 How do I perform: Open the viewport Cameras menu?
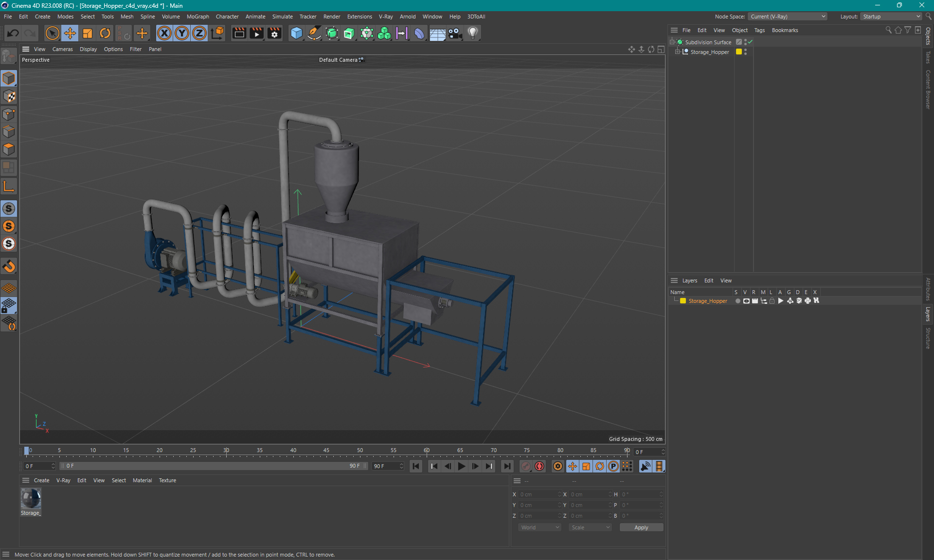click(62, 49)
